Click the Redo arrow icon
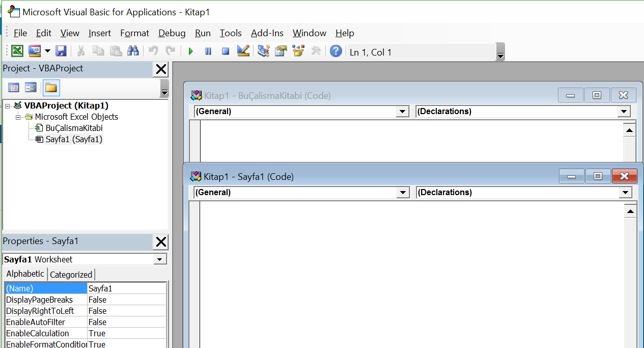This screenshot has width=644, height=348. [x=171, y=51]
